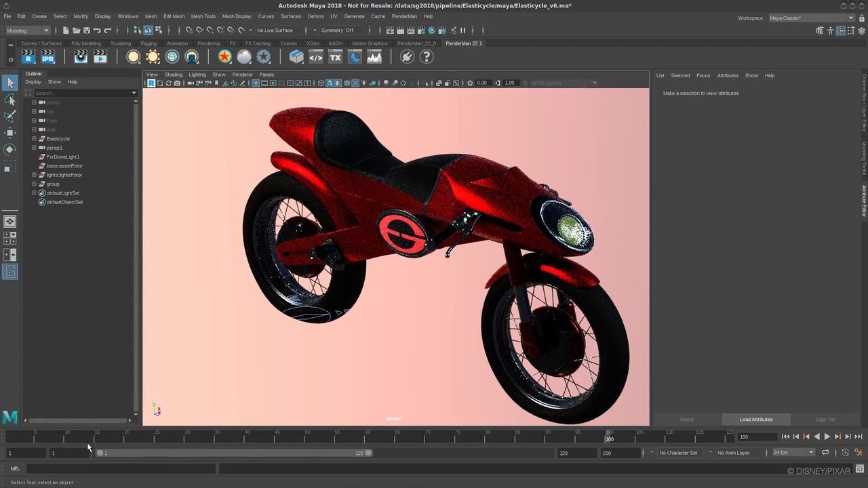Toggle auto keyframe icon
Screen dimensions: 868x488
(845, 452)
